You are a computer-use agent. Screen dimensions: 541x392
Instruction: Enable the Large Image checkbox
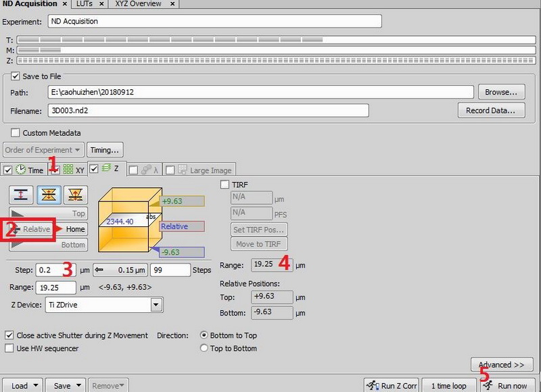coord(170,170)
